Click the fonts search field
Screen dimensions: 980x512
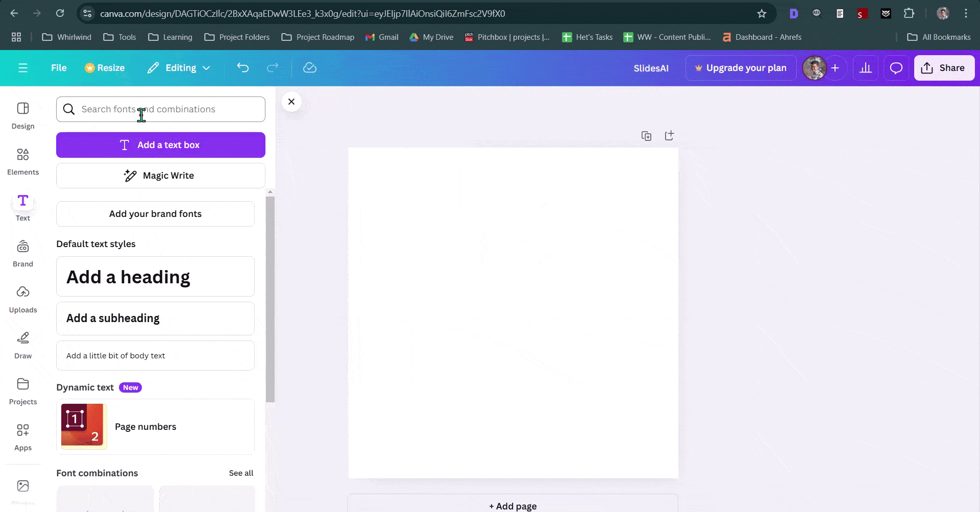pyautogui.click(x=161, y=109)
